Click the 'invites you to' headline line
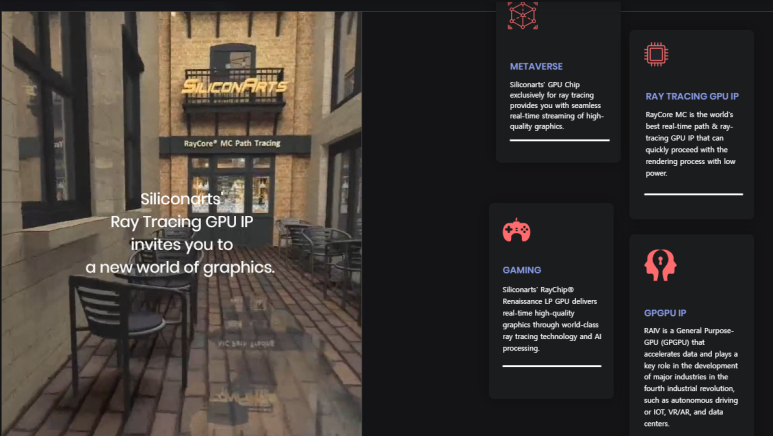This screenshot has width=773, height=436. (x=182, y=245)
